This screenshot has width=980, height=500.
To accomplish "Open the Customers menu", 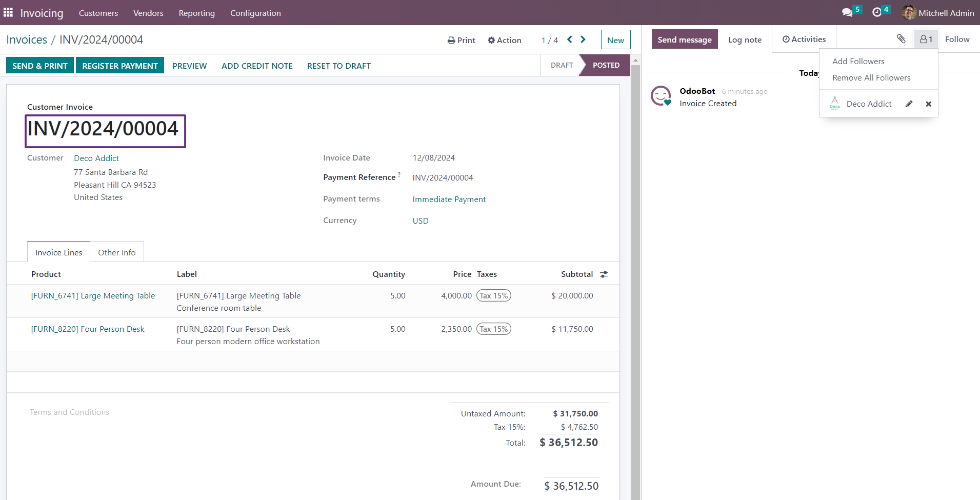I will pos(98,13).
